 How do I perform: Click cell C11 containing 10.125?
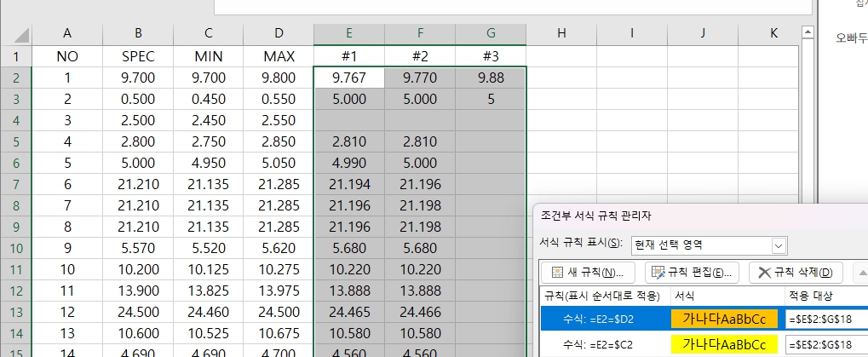pyautogui.click(x=208, y=269)
